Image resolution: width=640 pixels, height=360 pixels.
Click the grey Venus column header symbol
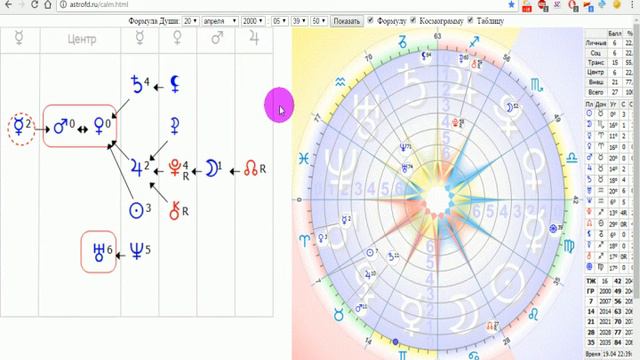178,38
